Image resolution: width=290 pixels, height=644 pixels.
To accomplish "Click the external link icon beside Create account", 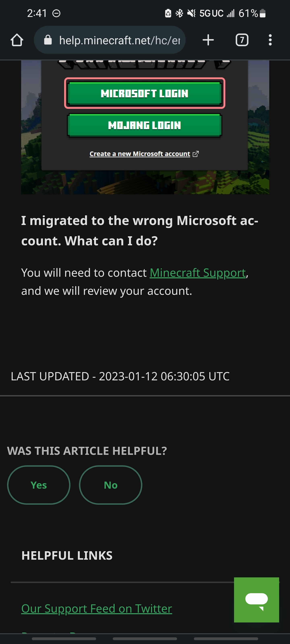I will (x=196, y=154).
